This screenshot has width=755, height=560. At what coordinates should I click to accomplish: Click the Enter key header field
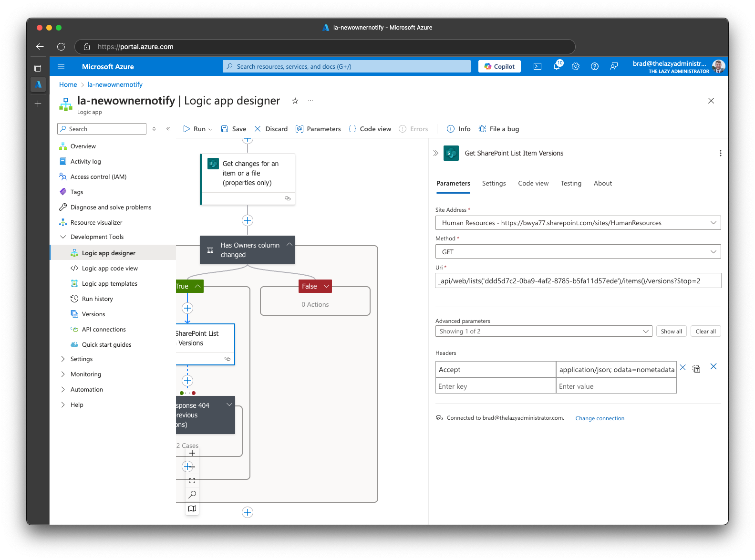click(496, 386)
